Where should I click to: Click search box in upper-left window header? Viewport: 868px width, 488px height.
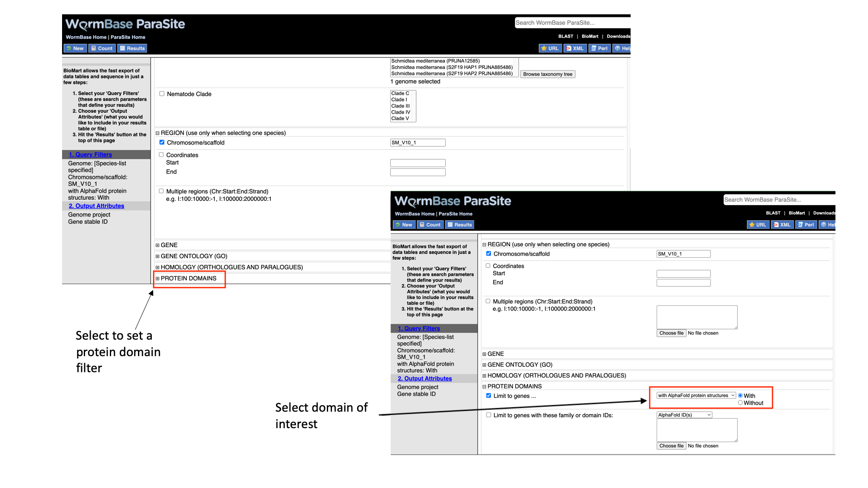(x=572, y=23)
